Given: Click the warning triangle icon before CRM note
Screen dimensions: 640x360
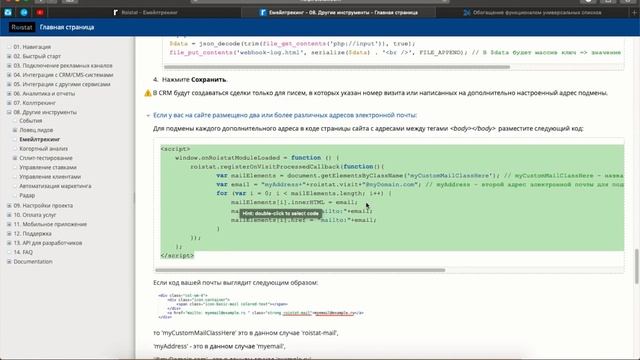Looking at the screenshot, I should pyautogui.click(x=148, y=93).
